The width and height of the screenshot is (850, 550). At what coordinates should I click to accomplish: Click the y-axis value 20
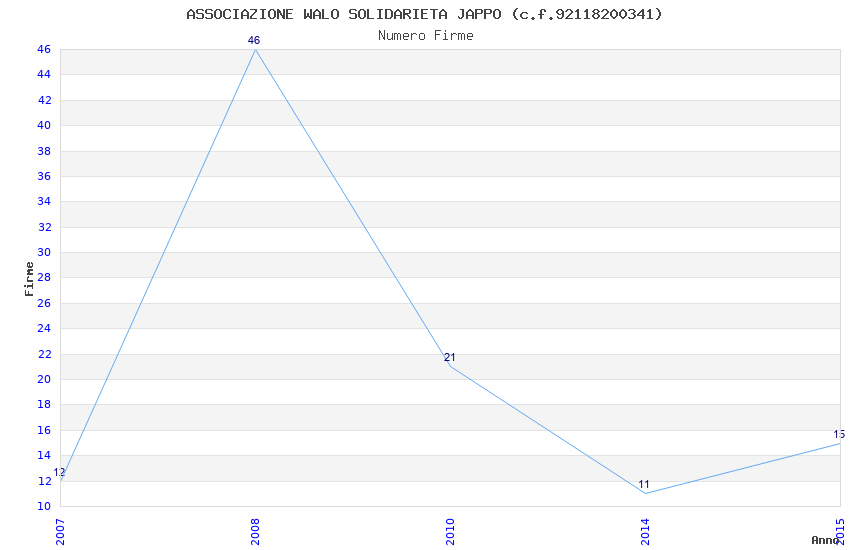pos(44,379)
